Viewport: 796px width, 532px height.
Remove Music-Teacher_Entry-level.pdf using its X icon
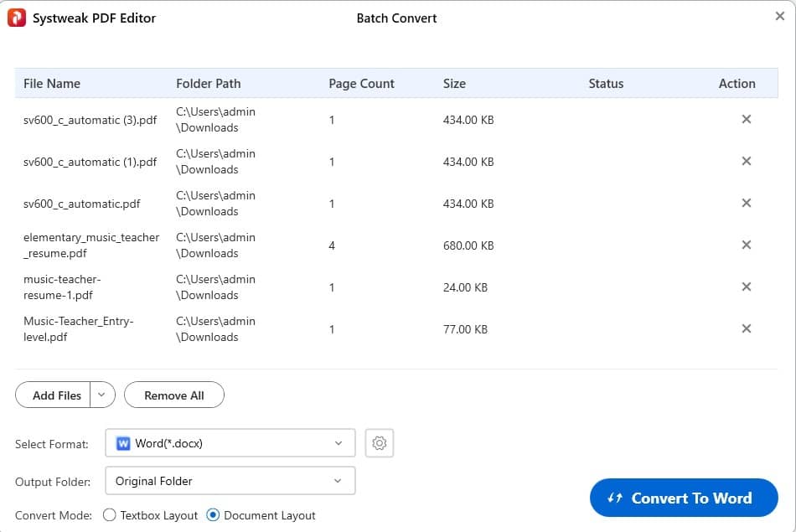(x=746, y=328)
